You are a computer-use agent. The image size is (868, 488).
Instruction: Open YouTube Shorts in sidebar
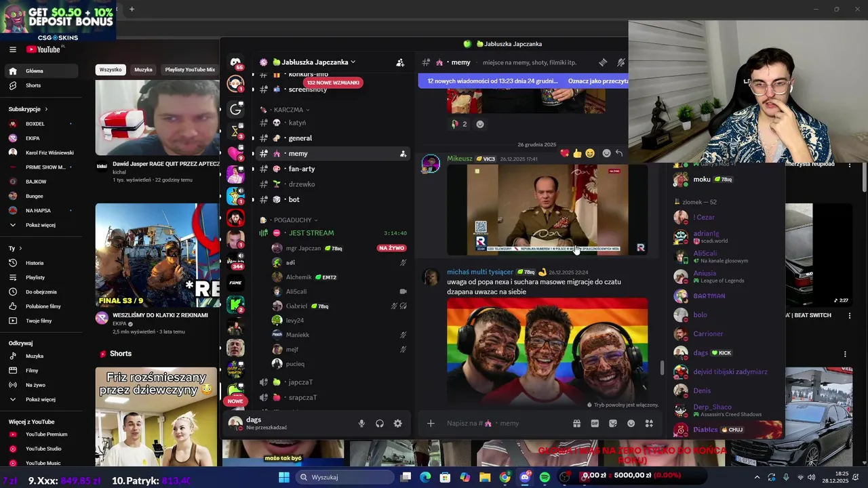(x=41, y=85)
